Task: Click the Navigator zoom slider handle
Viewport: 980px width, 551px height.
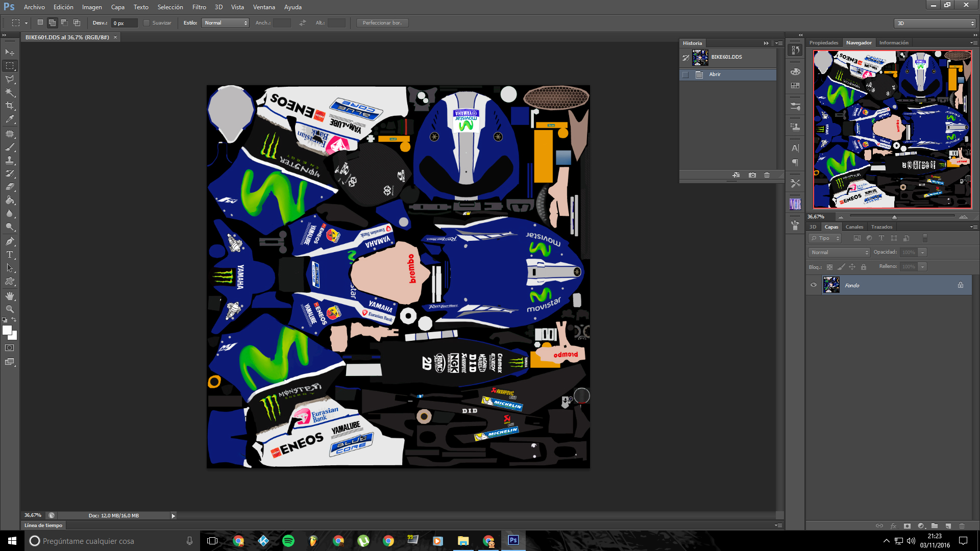Action: click(x=894, y=217)
